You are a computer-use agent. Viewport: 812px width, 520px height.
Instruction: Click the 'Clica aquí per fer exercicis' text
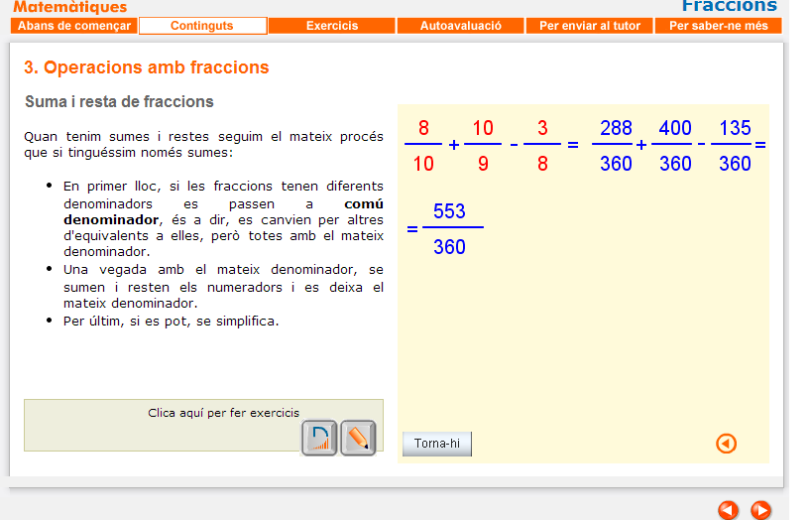coord(223,413)
